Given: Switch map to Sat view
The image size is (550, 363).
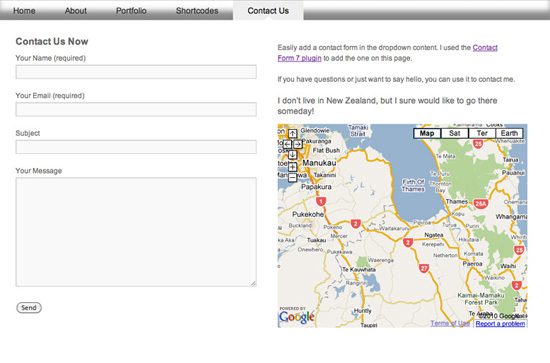Looking at the screenshot, I should click(455, 133).
